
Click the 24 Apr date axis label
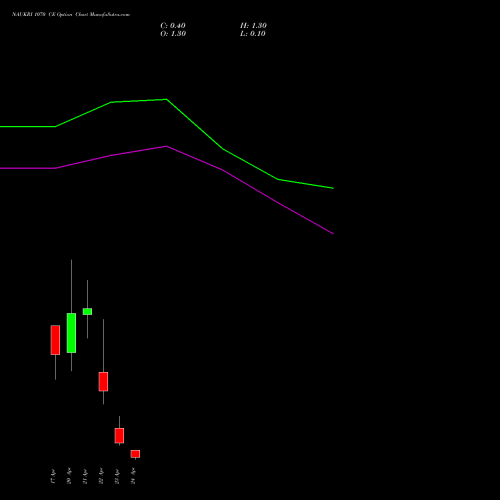point(133,476)
